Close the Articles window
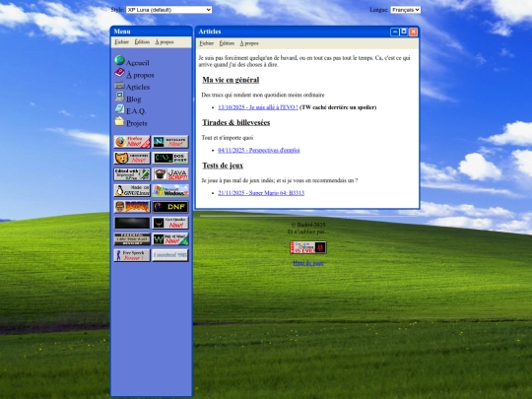Screen dimensions: 532x399 point(413,32)
